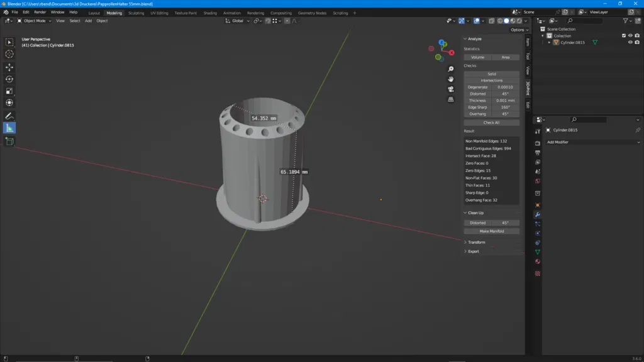Screen dimensions: 644x362
Task: Hide Cylinder.0815 with its eye icon
Action: pos(630,43)
